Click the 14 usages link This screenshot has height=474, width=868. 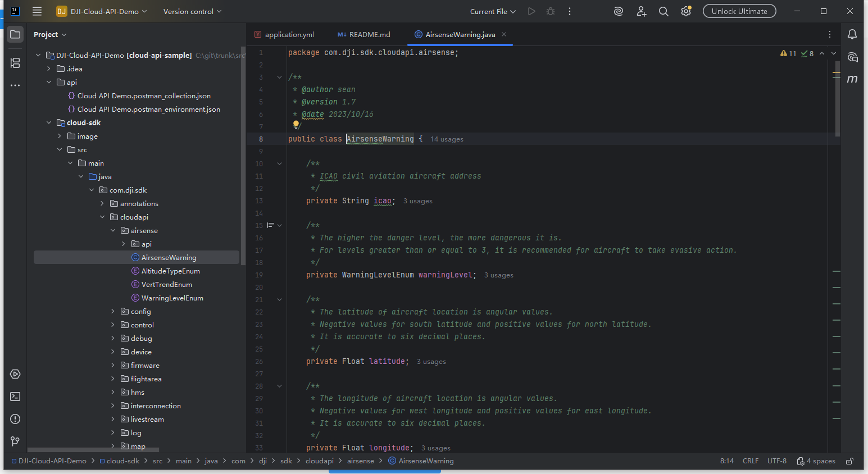447,139
